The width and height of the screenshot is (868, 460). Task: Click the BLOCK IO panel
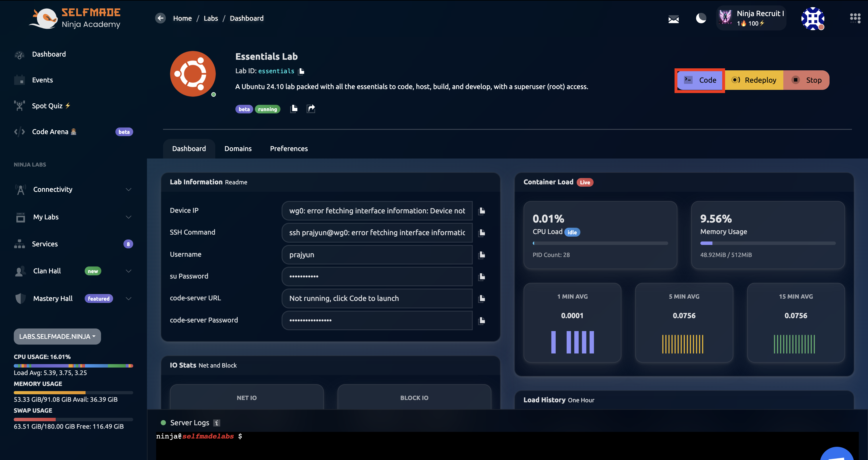(x=414, y=398)
